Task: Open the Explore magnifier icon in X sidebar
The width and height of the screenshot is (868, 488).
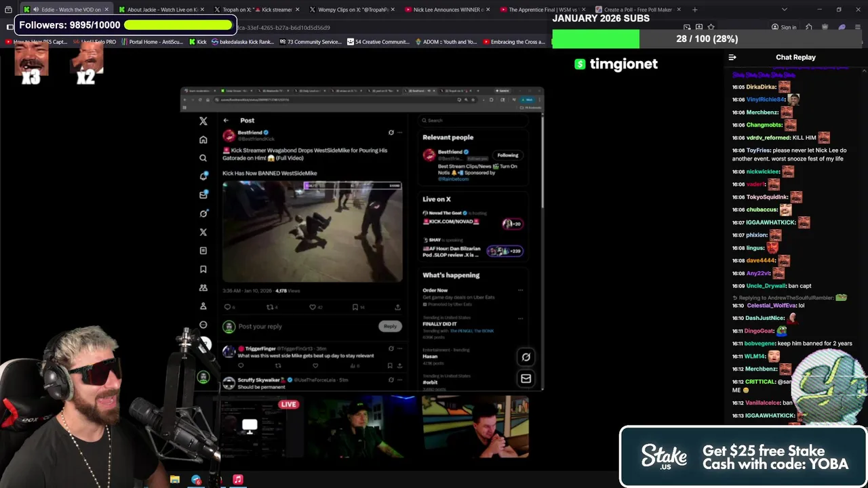Action: click(203, 158)
